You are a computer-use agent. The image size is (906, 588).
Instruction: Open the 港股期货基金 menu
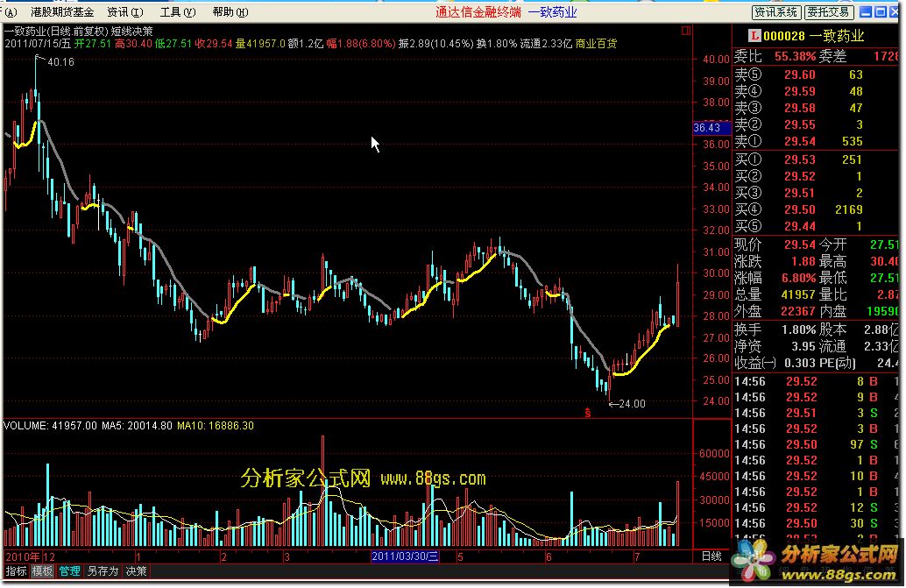tap(62, 12)
